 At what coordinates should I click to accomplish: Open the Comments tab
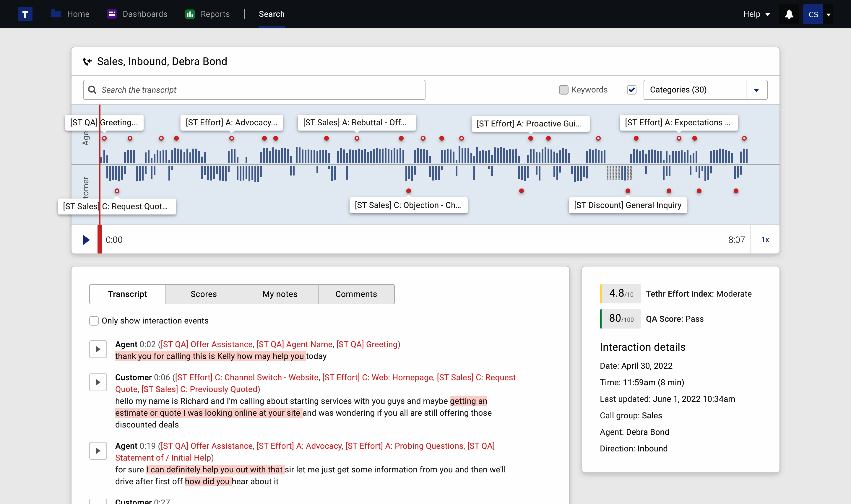coord(356,294)
